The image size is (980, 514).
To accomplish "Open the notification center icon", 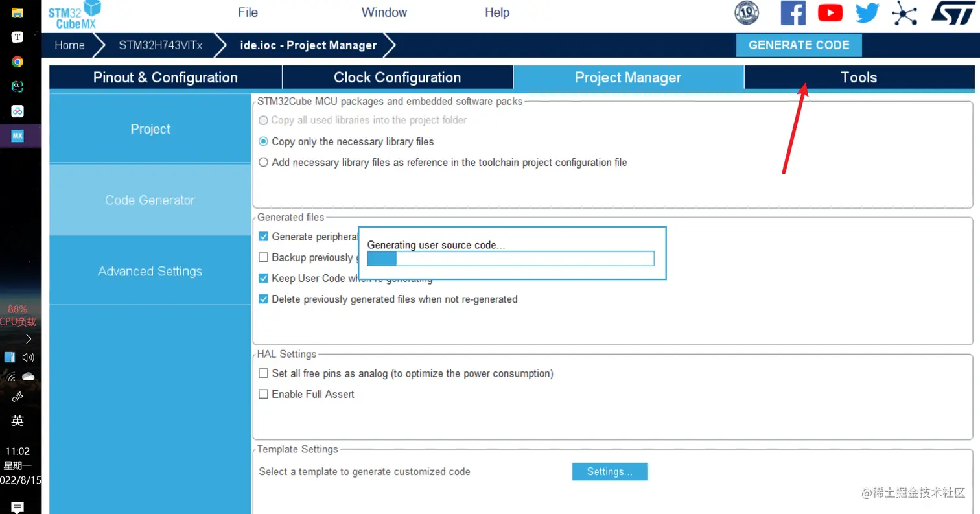I will 17,508.
